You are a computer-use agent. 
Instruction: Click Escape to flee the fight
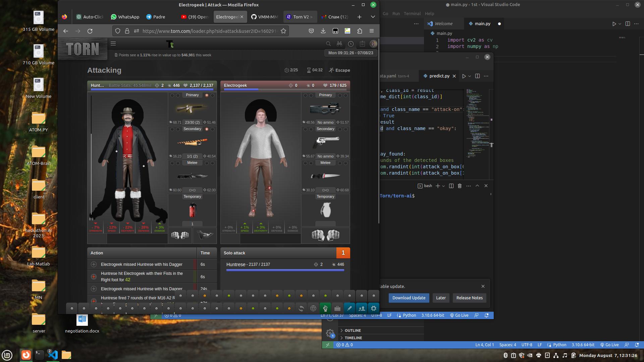click(x=339, y=70)
